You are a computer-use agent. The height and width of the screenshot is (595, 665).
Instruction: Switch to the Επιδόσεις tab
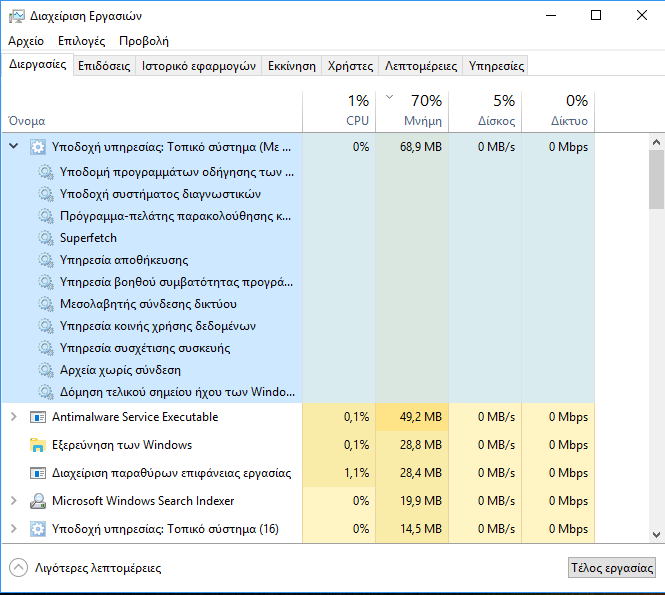tap(104, 66)
